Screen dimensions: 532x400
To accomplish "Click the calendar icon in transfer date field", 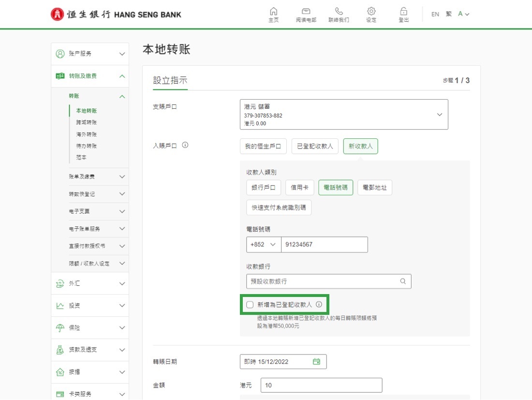I will coord(316,362).
